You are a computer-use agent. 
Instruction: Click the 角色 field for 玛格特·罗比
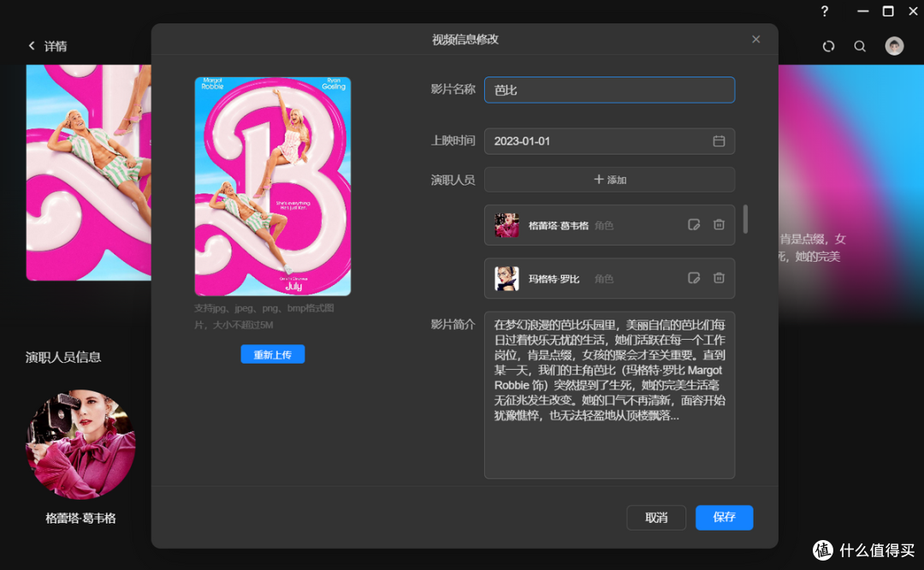tap(604, 278)
